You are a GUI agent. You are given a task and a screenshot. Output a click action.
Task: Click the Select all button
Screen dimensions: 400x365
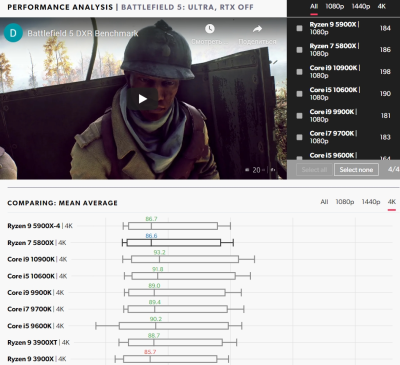click(x=314, y=170)
